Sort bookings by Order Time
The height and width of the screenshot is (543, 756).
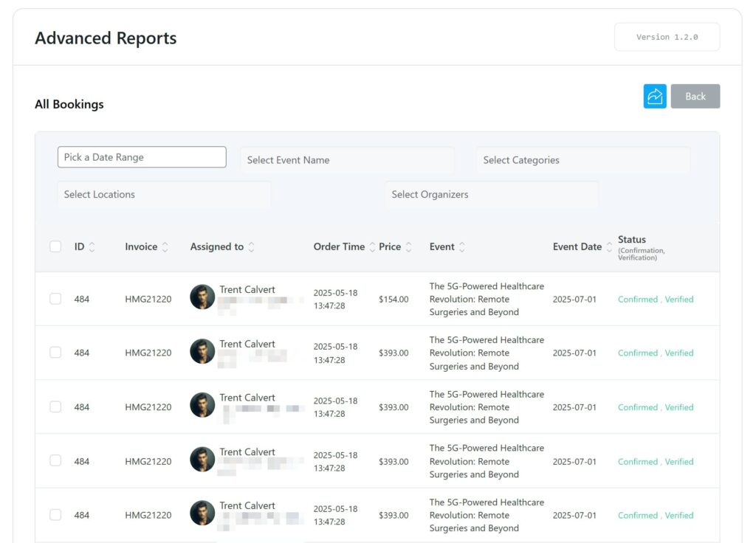click(x=371, y=246)
